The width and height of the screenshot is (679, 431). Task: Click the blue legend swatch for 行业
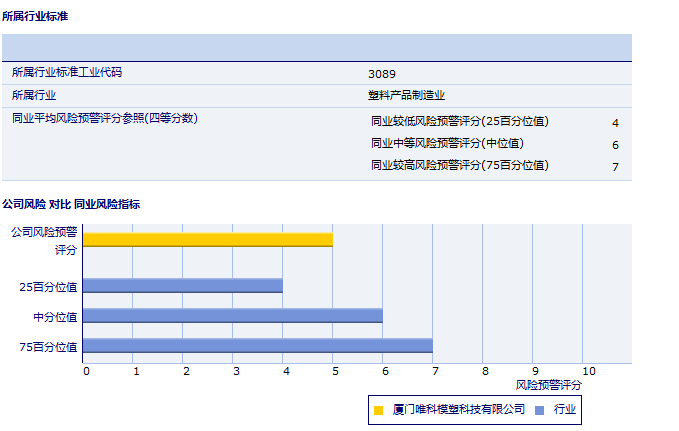click(x=540, y=409)
